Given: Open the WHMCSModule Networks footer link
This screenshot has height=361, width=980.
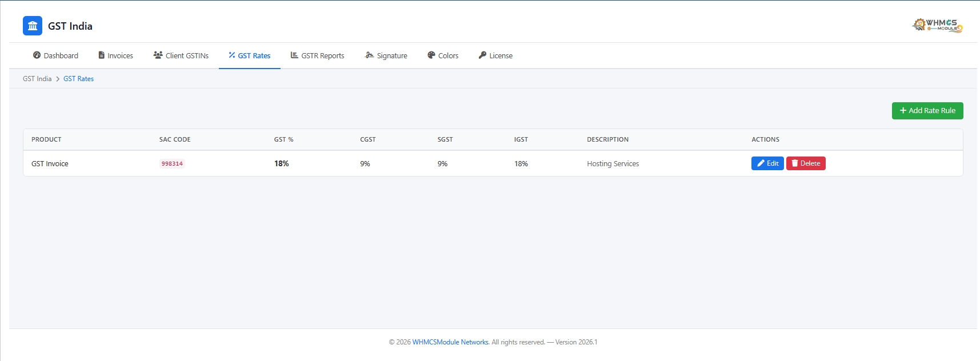Looking at the screenshot, I should 450,342.
